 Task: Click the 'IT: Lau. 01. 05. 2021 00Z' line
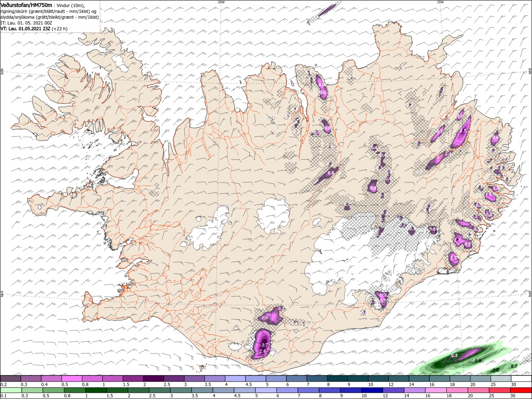pyautogui.click(x=27, y=23)
